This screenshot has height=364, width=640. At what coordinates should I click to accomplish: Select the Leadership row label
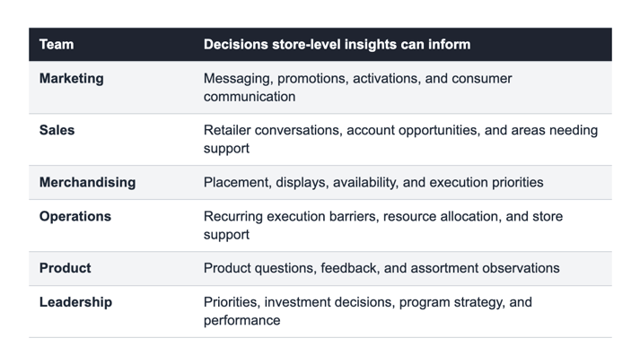(x=75, y=302)
